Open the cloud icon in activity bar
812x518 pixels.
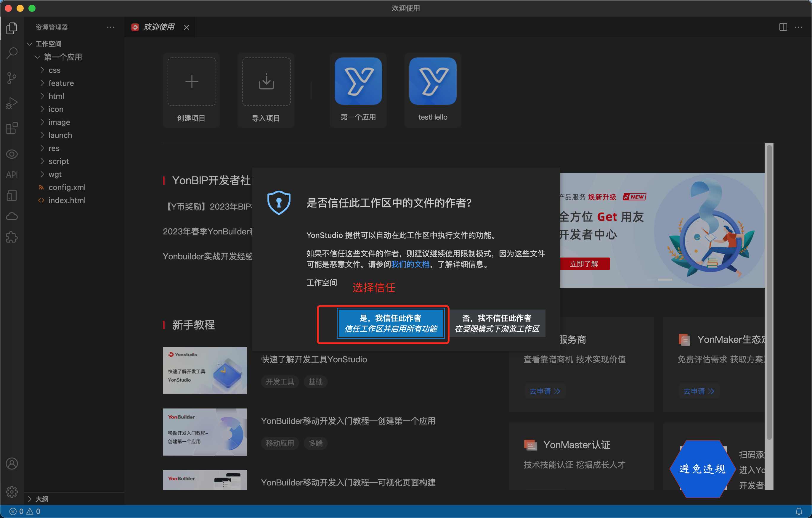[12, 216]
